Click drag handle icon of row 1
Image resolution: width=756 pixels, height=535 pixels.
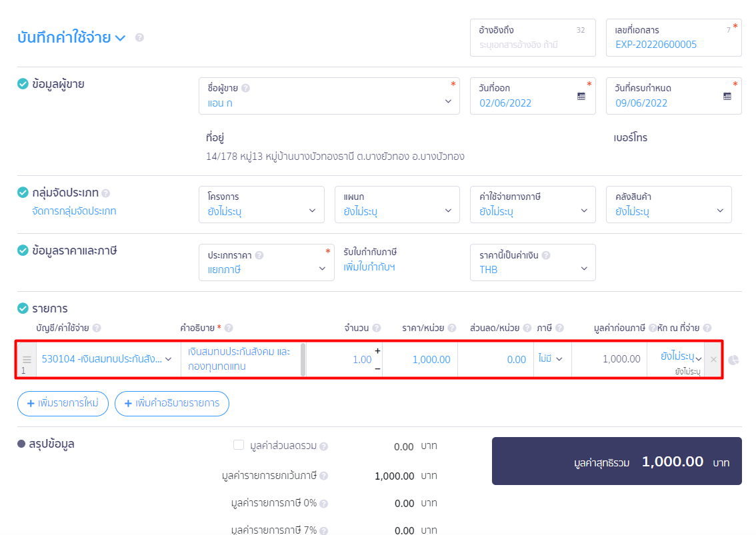coord(27,359)
